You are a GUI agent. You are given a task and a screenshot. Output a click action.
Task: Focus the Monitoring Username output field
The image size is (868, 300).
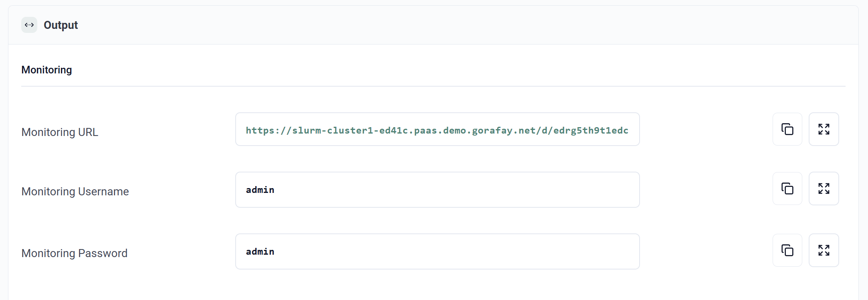(x=437, y=190)
